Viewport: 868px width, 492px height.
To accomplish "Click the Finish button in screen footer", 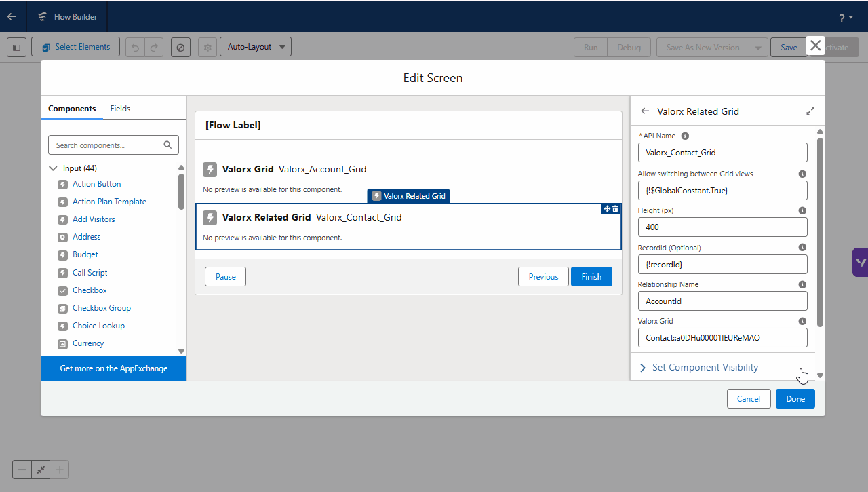I will coord(591,276).
